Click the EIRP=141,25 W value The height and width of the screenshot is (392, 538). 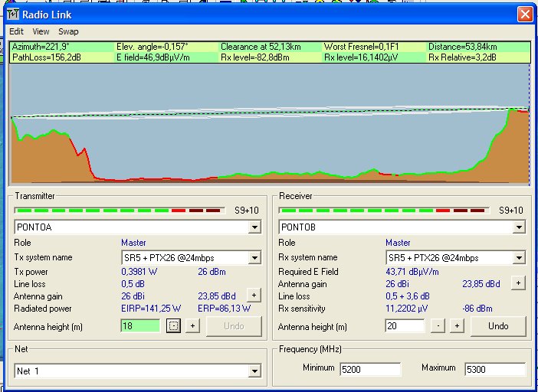point(151,309)
